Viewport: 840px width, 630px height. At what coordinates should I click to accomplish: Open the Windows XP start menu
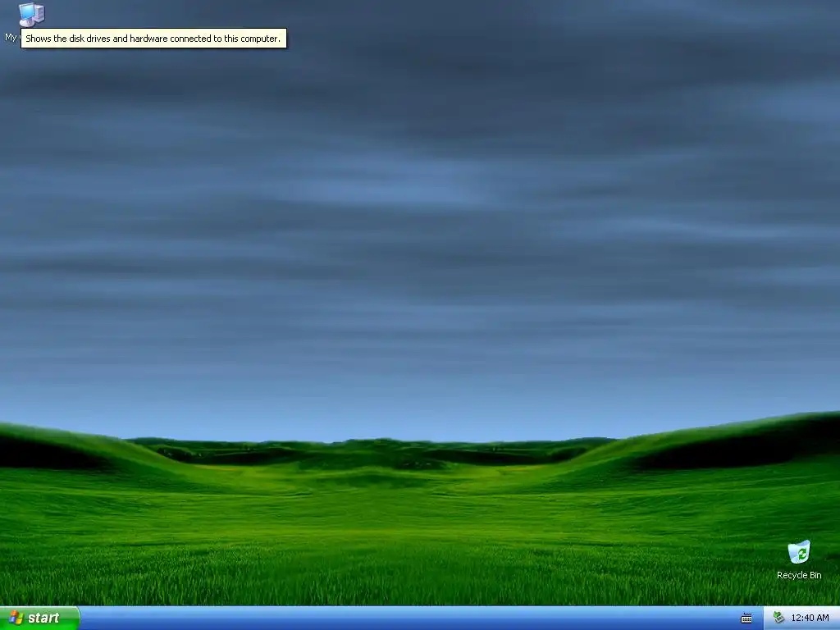click(39, 618)
